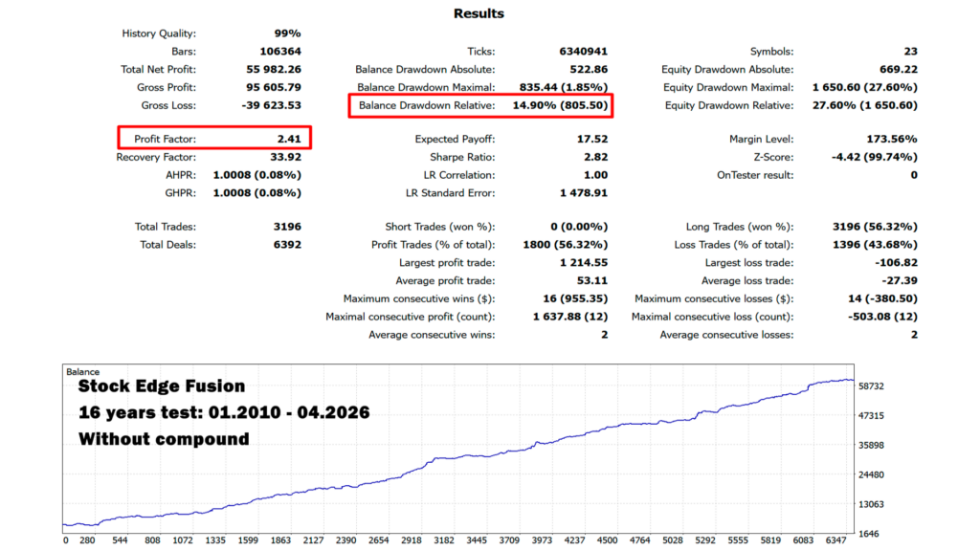Click the Z-Score value -4.42 (99.74%)

click(875, 157)
